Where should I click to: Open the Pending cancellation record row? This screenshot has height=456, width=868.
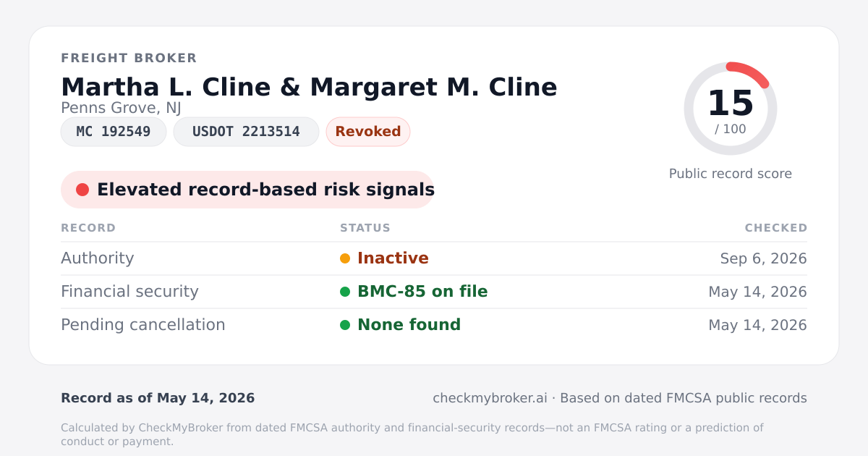click(434, 325)
